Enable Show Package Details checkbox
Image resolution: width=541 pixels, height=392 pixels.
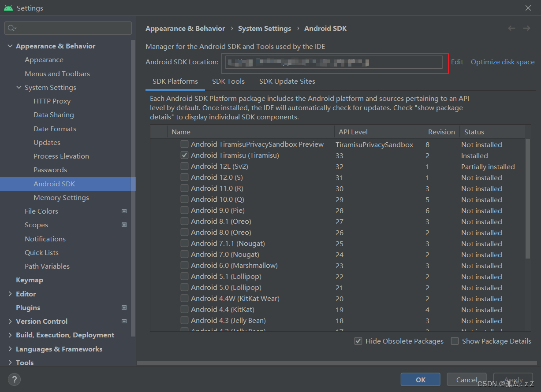click(x=455, y=341)
